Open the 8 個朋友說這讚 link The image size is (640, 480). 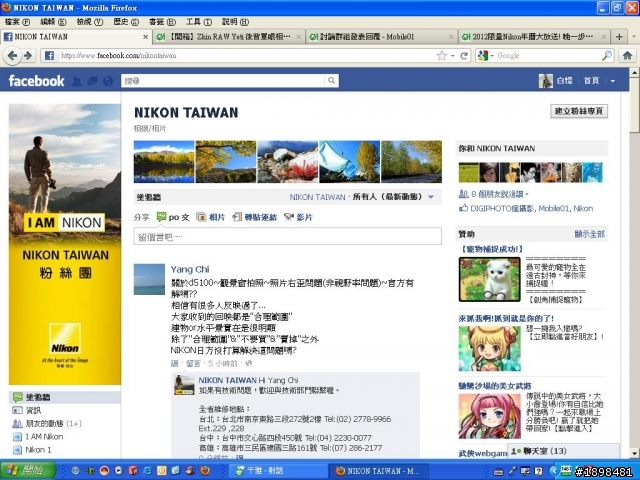[498, 194]
